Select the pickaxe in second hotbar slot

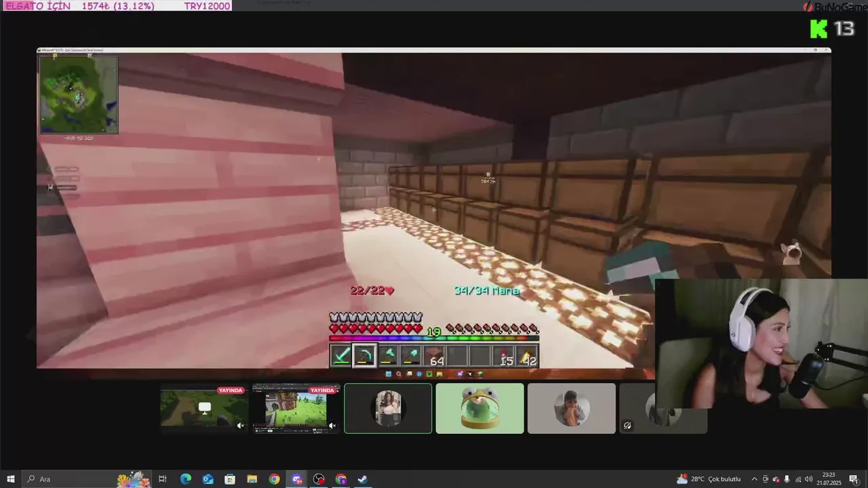(364, 356)
